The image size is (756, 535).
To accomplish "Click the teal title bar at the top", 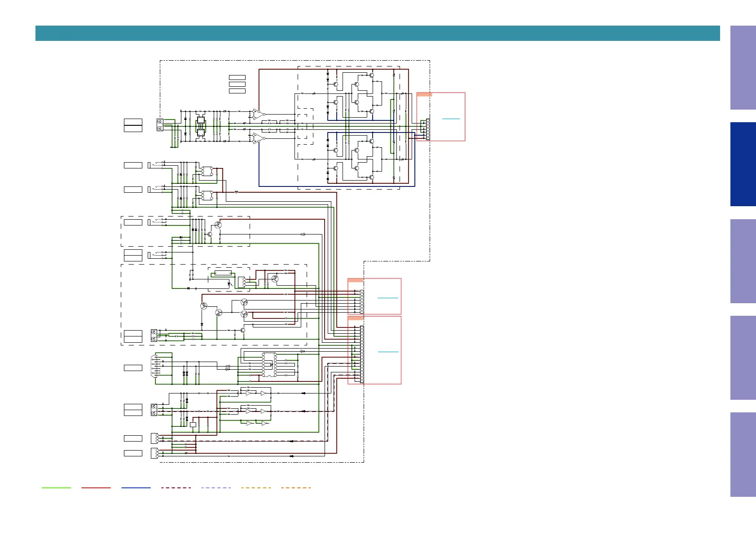I will point(378,33).
